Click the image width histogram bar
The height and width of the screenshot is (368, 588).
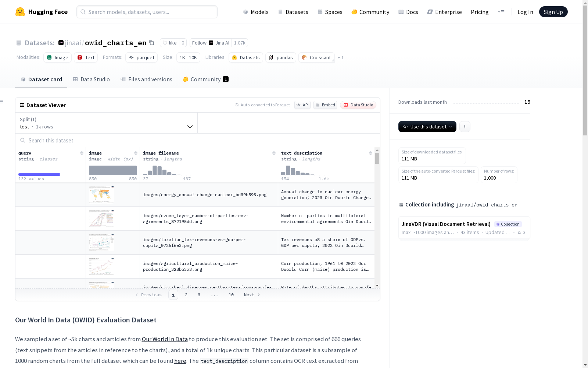[113, 170]
